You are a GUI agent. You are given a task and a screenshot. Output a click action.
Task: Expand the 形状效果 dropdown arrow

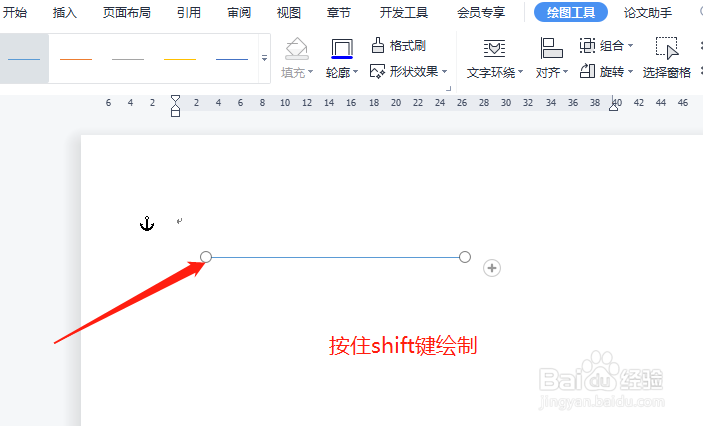pos(444,71)
